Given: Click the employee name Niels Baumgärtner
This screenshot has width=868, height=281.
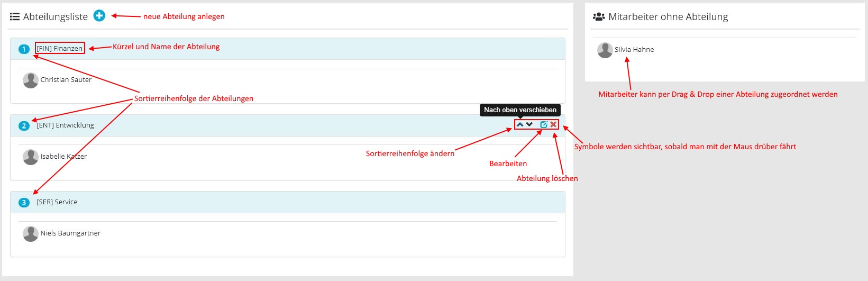Looking at the screenshot, I should coord(70,233).
